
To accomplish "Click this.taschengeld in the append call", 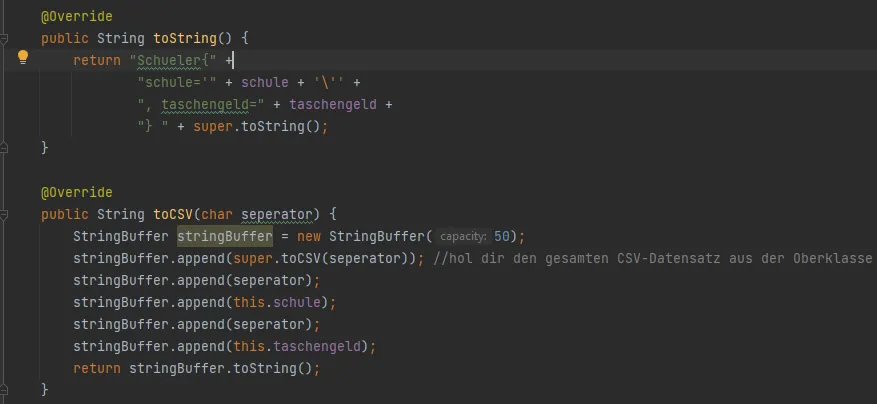I will tap(297, 347).
